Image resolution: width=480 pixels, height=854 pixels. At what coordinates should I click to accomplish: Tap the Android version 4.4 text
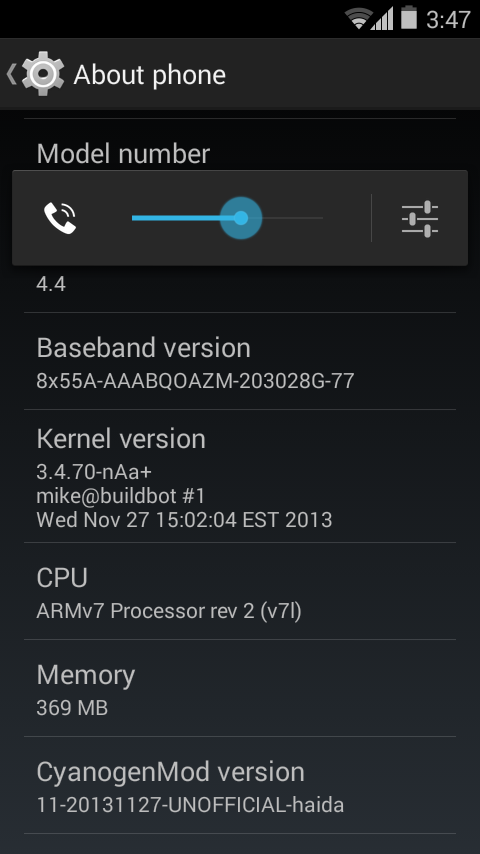(x=51, y=284)
